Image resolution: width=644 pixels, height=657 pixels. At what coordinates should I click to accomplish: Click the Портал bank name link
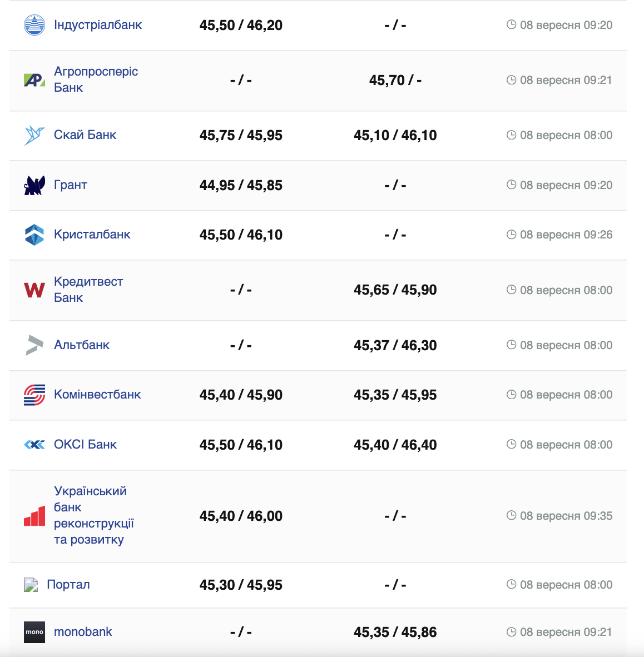(x=68, y=585)
